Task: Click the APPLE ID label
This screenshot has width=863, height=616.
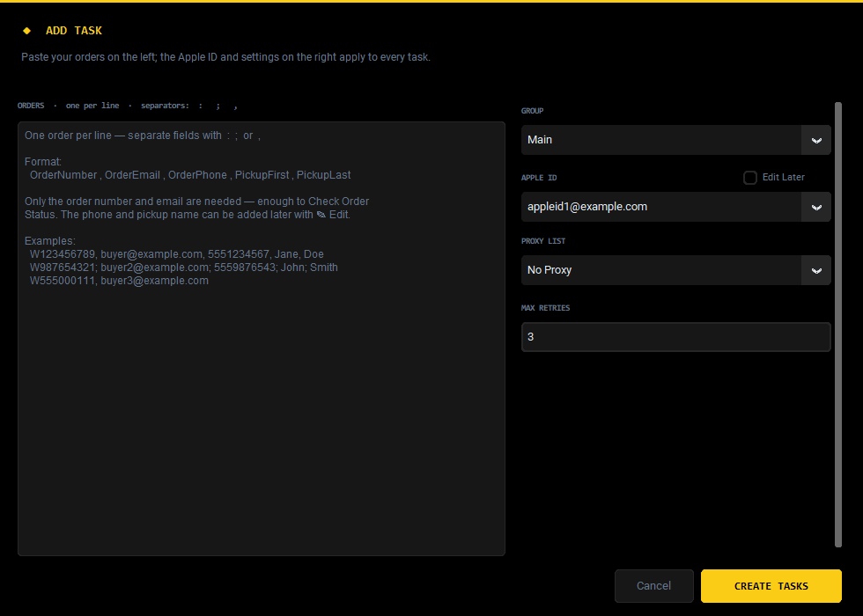Action: coord(539,178)
